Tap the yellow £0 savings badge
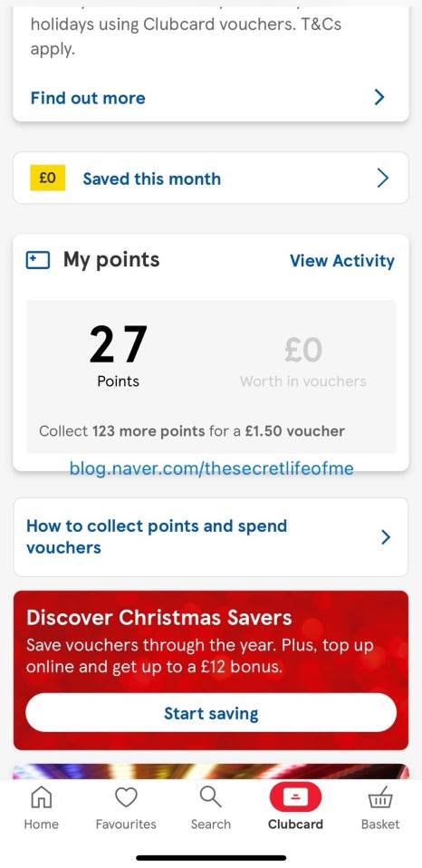This screenshot has height=868, width=422. (48, 178)
